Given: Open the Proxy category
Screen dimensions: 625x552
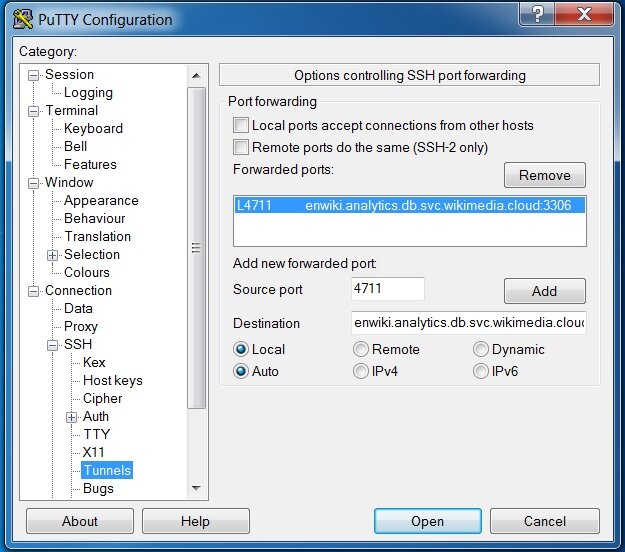Looking at the screenshot, I should point(81,326).
